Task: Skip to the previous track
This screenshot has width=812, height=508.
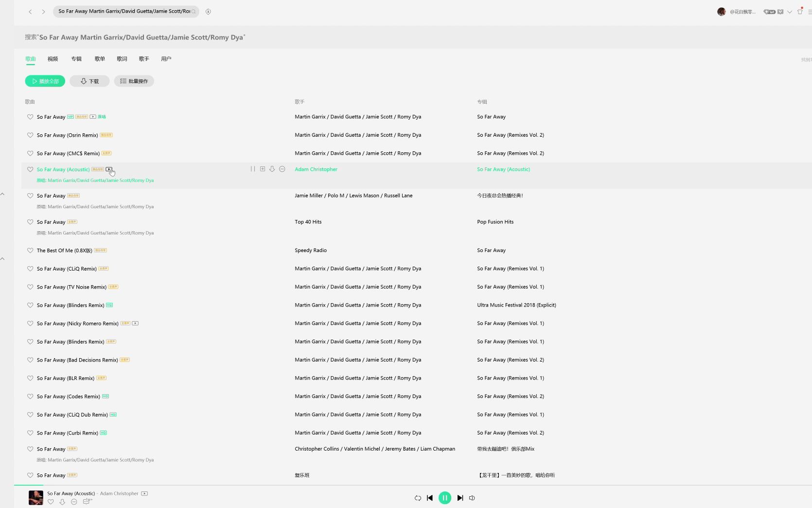Action: (x=430, y=498)
